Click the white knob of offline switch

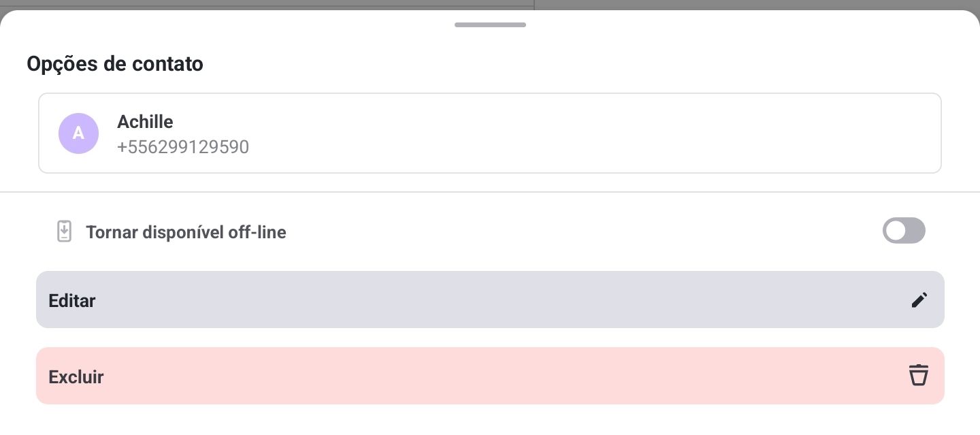coord(896,231)
